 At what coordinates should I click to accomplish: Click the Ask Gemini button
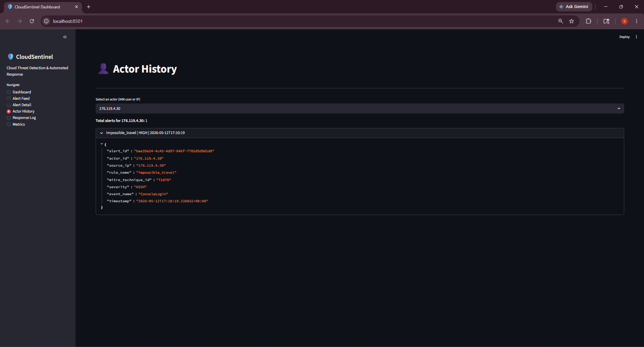[x=574, y=7]
